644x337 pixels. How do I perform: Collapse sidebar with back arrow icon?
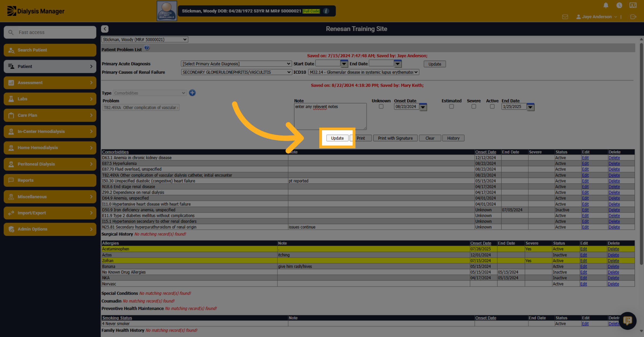(x=105, y=29)
